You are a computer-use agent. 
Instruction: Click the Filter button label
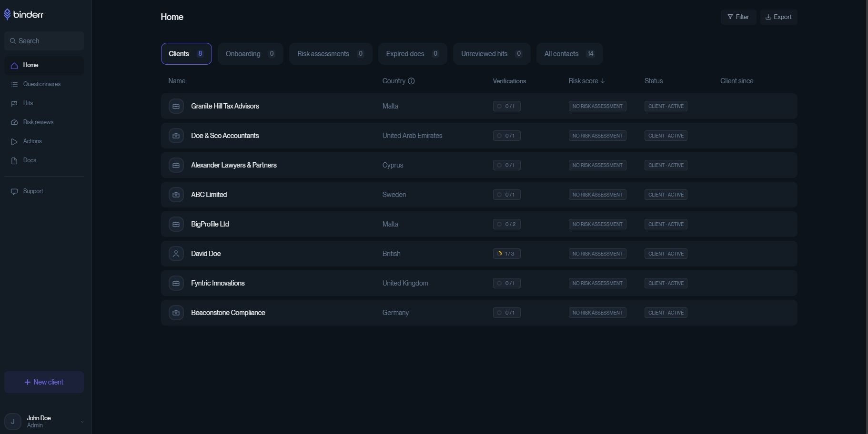[x=742, y=17]
